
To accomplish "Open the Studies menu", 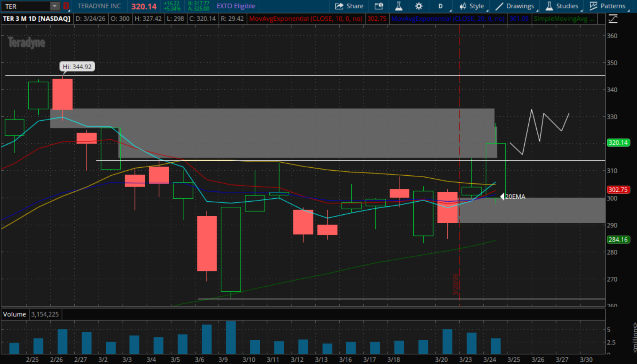I will 562,6.
